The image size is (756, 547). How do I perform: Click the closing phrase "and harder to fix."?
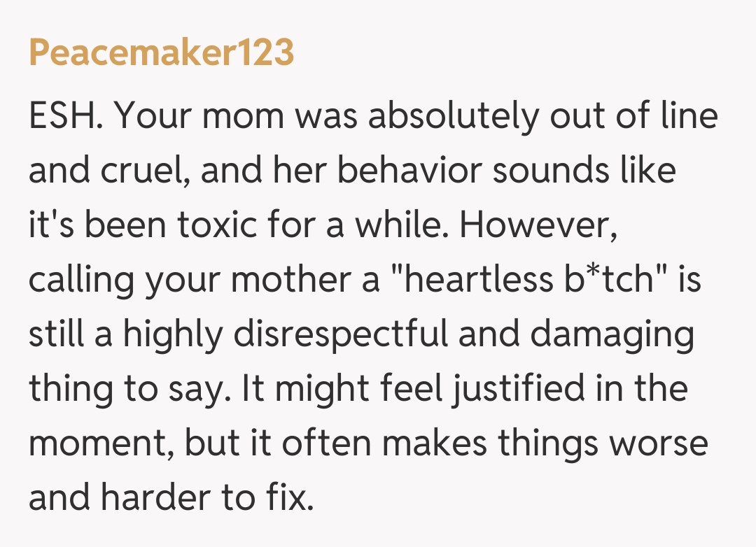coord(171,499)
